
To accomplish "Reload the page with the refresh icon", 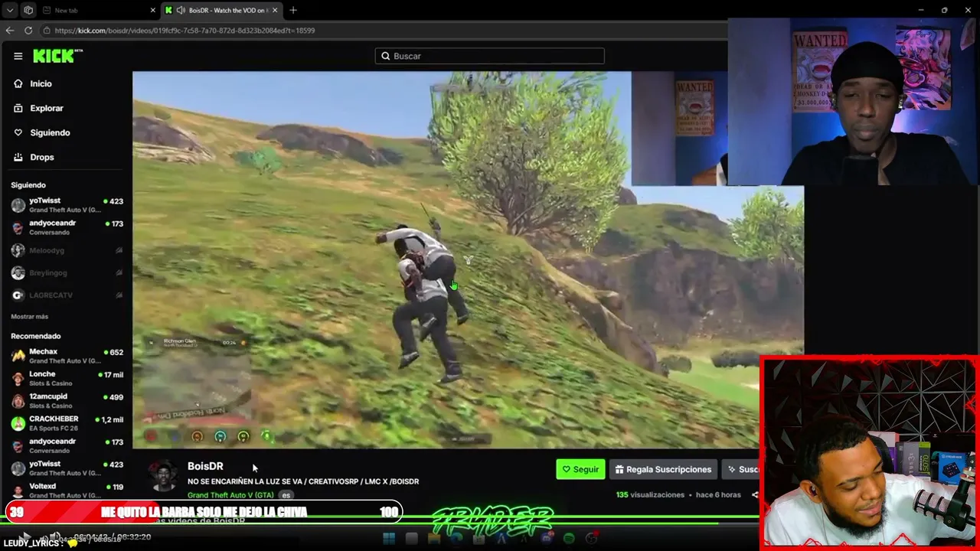I will 28,31.
